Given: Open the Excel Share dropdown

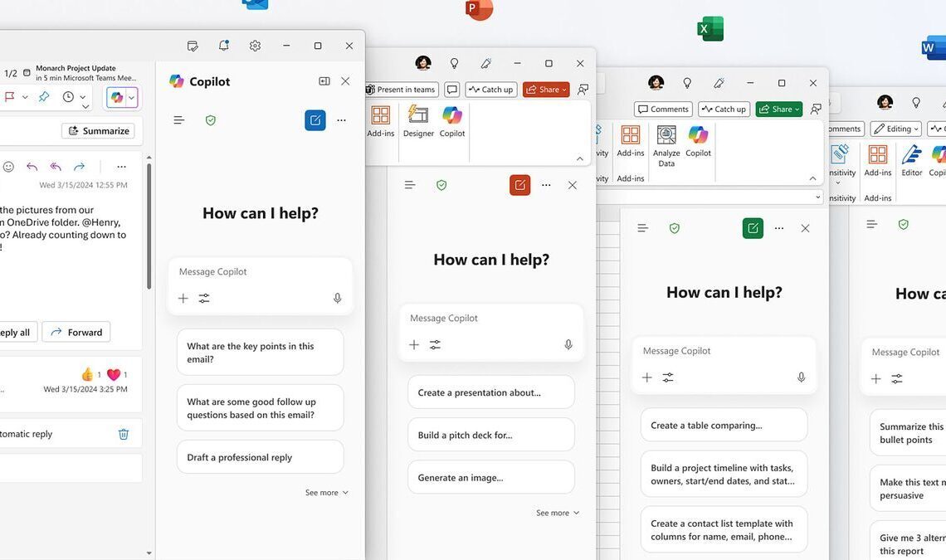Looking at the screenshot, I should 779,110.
